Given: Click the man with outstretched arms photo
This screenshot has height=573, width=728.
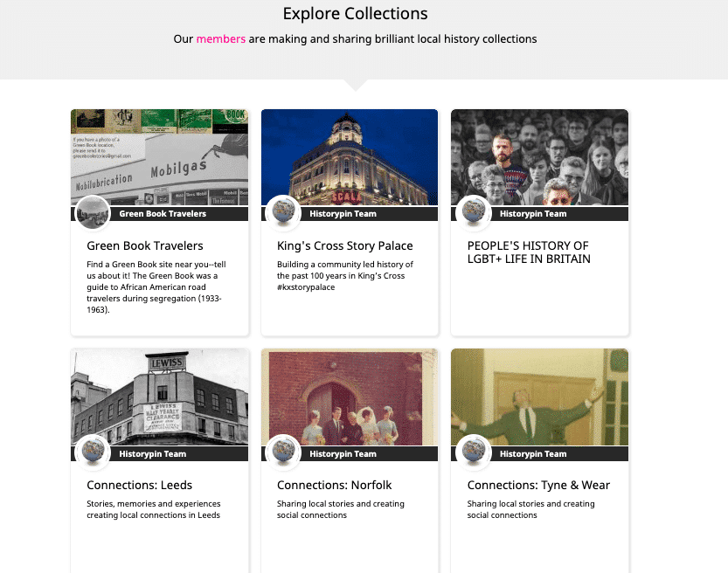Looking at the screenshot, I should (x=539, y=396).
